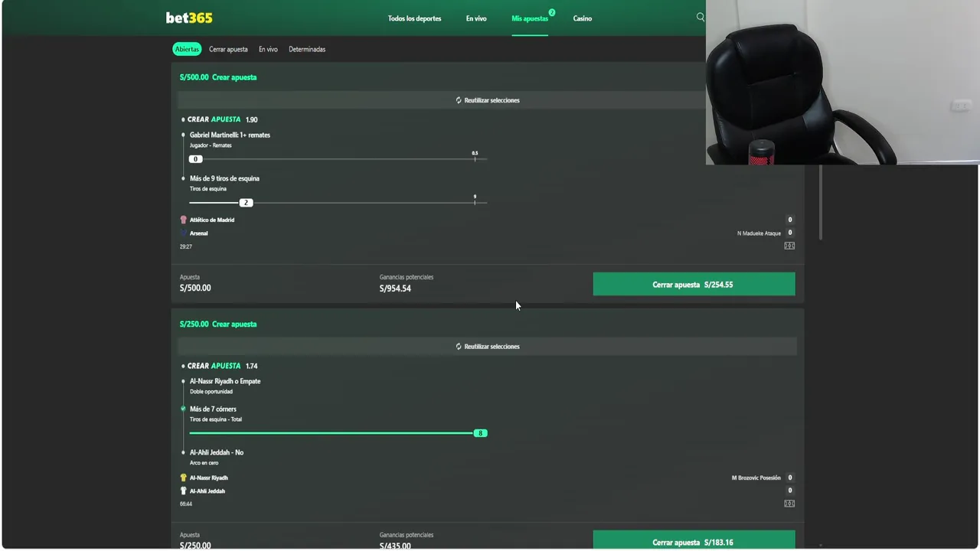
Task: Open the pitch view icon for Atlético-Arsenal match
Action: pyautogui.click(x=789, y=246)
